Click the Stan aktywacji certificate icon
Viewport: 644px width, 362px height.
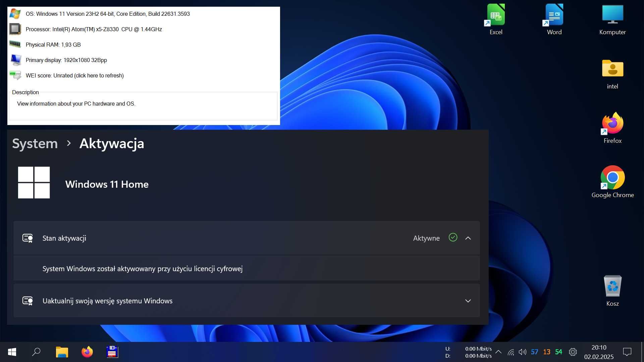pos(28,238)
